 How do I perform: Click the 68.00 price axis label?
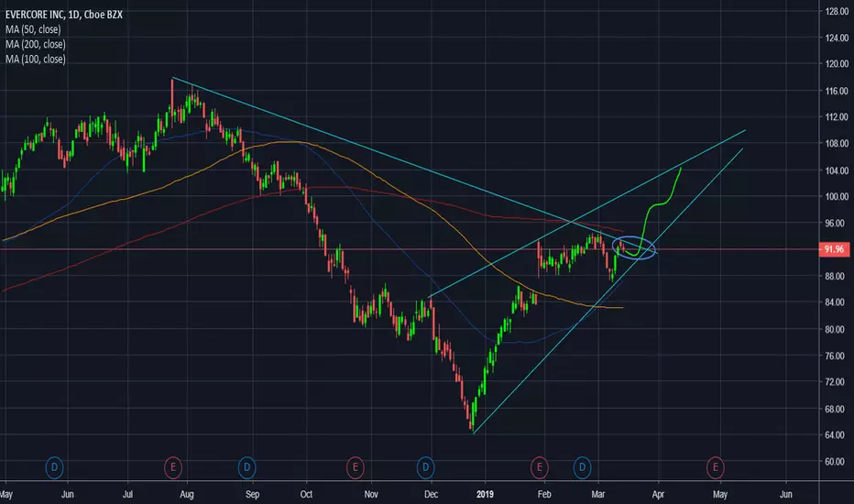pyautogui.click(x=837, y=408)
